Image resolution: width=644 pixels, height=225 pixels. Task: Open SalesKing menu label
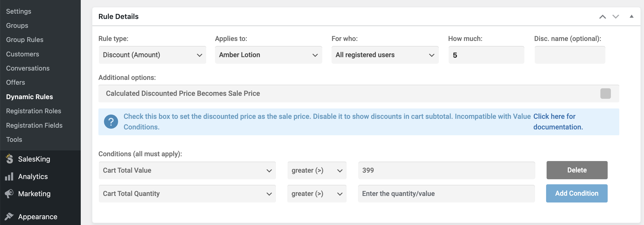(x=34, y=159)
